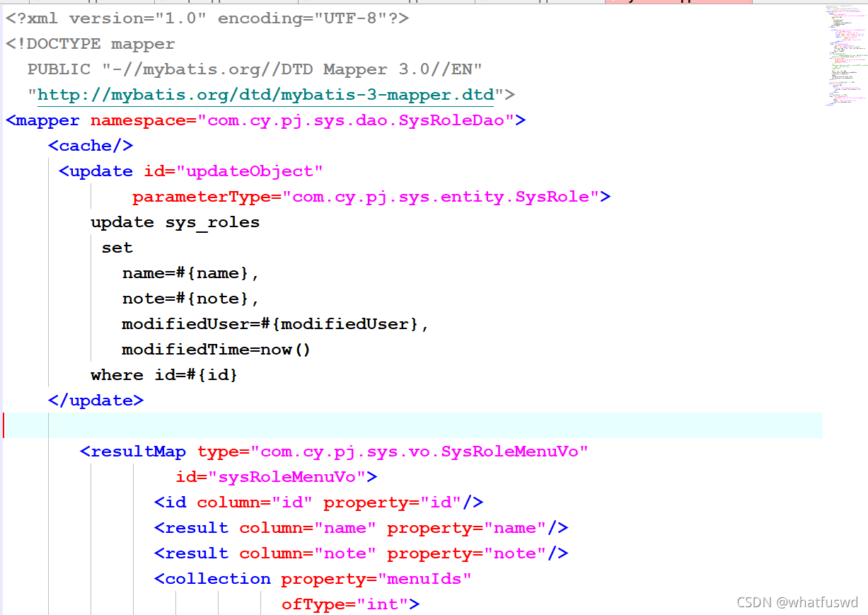Click the update opening tag keyword

pyautogui.click(x=101, y=171)
